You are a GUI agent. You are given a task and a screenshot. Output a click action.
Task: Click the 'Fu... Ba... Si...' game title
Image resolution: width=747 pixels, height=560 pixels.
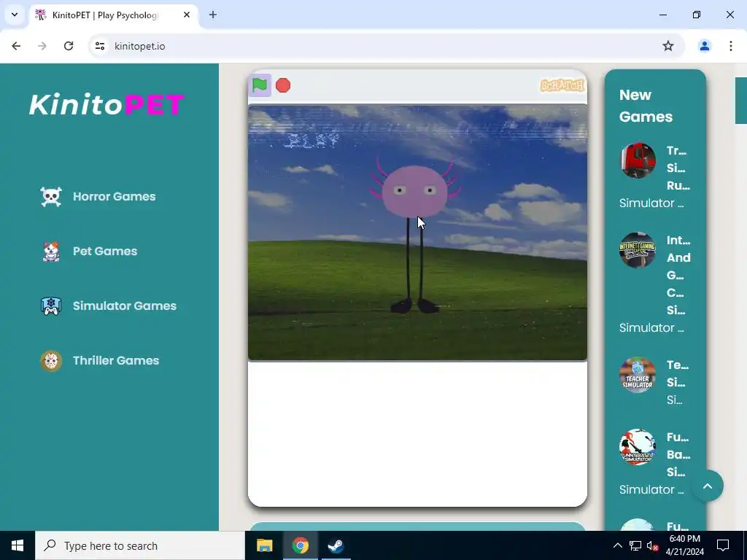[678, 455]
